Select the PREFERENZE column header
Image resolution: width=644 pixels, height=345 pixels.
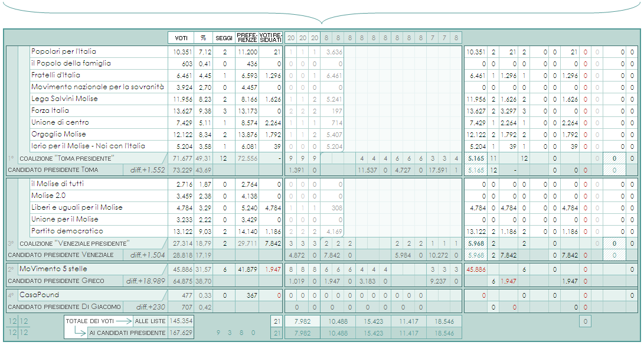click(x=247, y=38)
